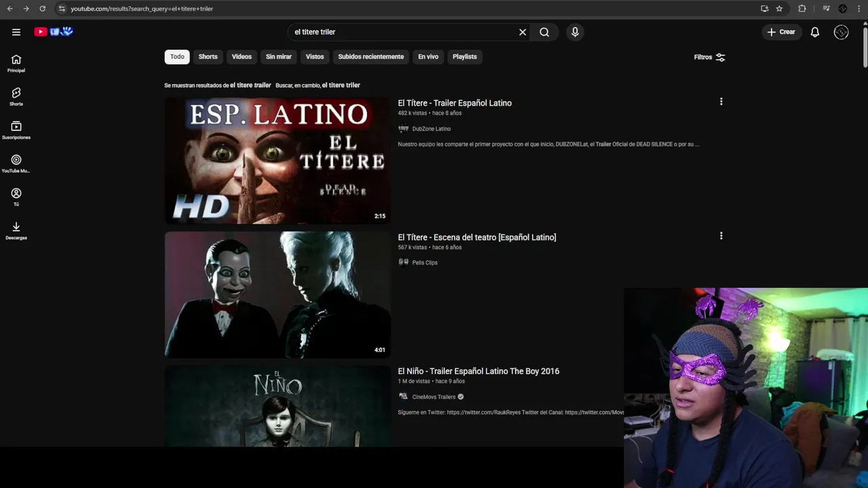Open options for Escena del teatro video
This screenshot has height=488, width=868.
(x=721, y=236)
